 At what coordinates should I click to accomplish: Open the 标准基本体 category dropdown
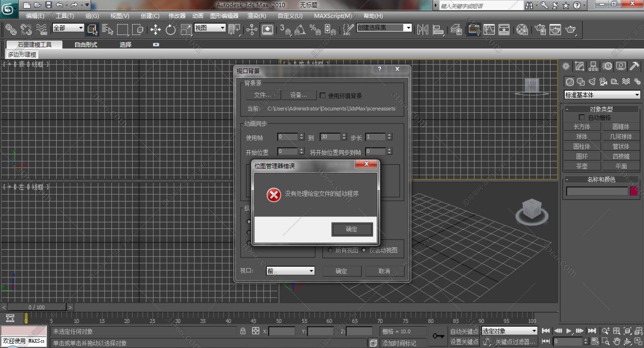602,94
